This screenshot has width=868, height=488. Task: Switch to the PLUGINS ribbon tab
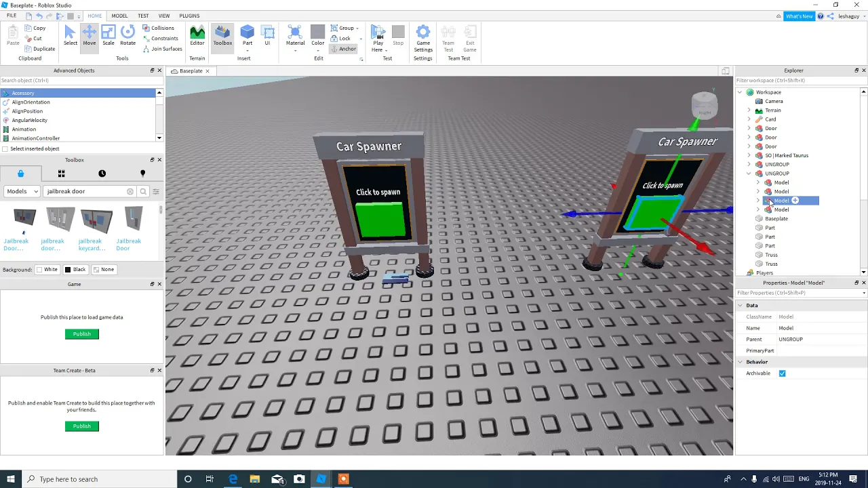pyautogui.click(x=189, y=16)
